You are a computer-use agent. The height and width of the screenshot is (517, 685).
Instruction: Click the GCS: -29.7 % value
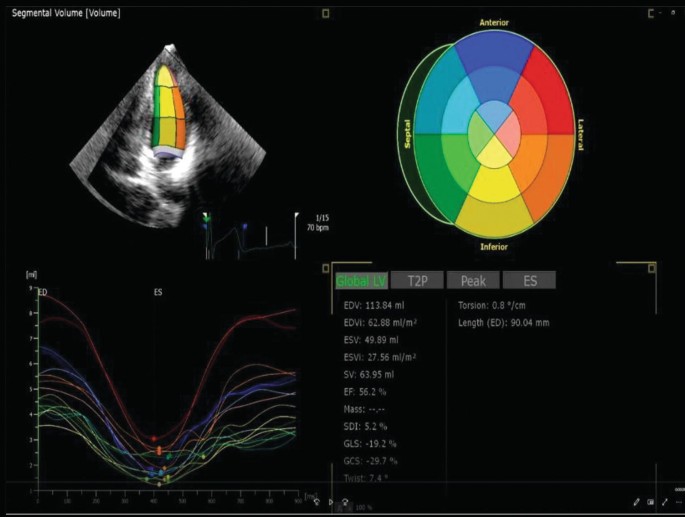(370, 461)
